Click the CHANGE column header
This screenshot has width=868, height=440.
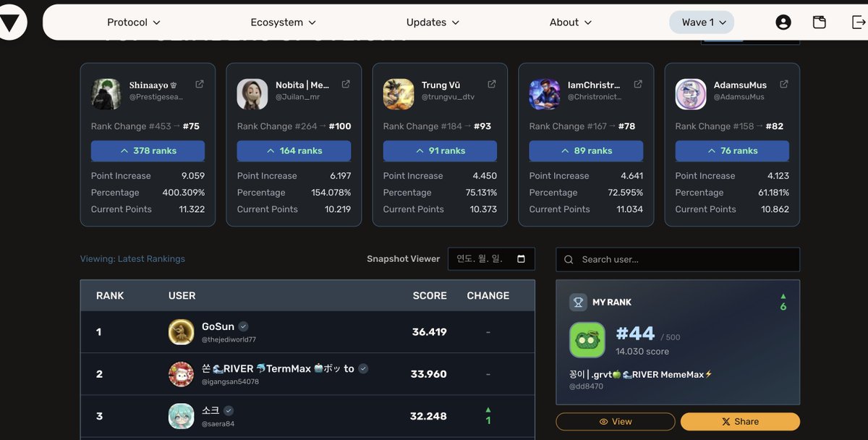tap(488, 295)
